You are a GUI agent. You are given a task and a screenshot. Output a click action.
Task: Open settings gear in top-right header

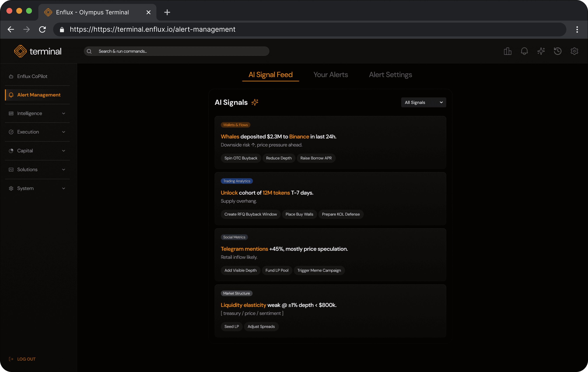pos(574,51)
